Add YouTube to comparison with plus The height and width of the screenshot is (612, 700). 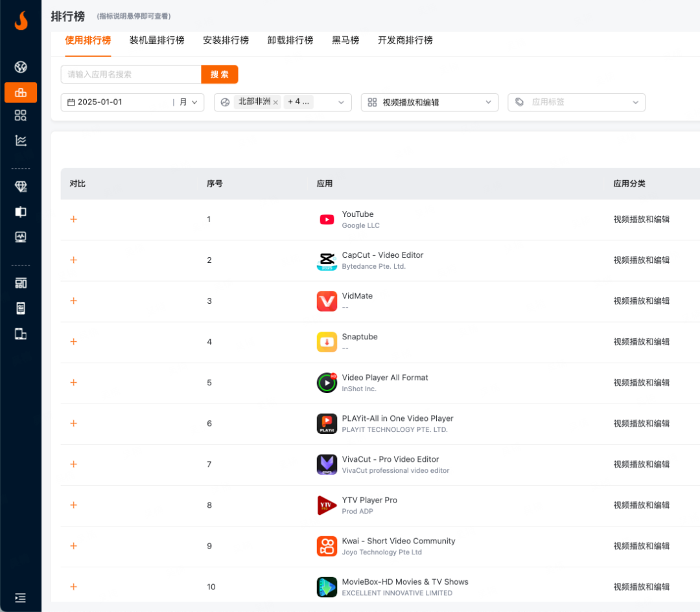pos(73,220)
